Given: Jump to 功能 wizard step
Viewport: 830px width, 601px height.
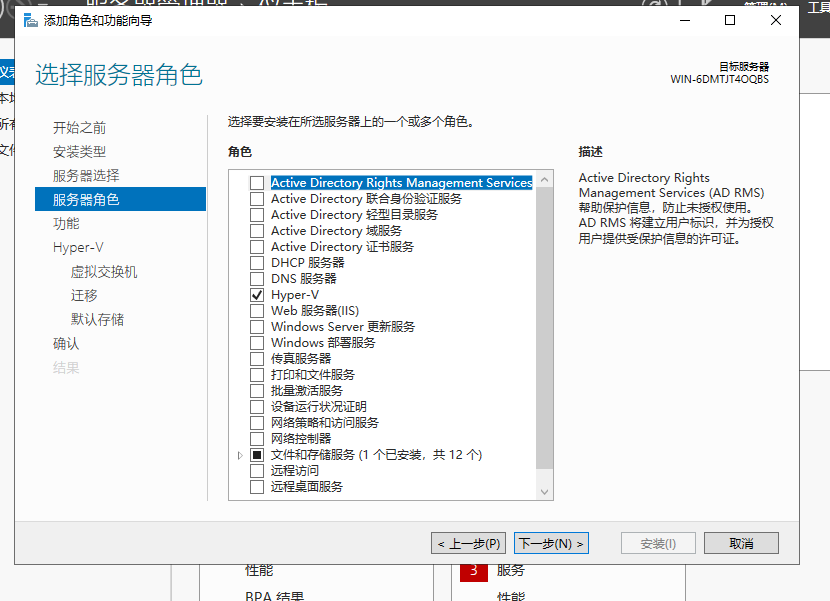Looking at the screenshot, I should (x=66, y=223).
